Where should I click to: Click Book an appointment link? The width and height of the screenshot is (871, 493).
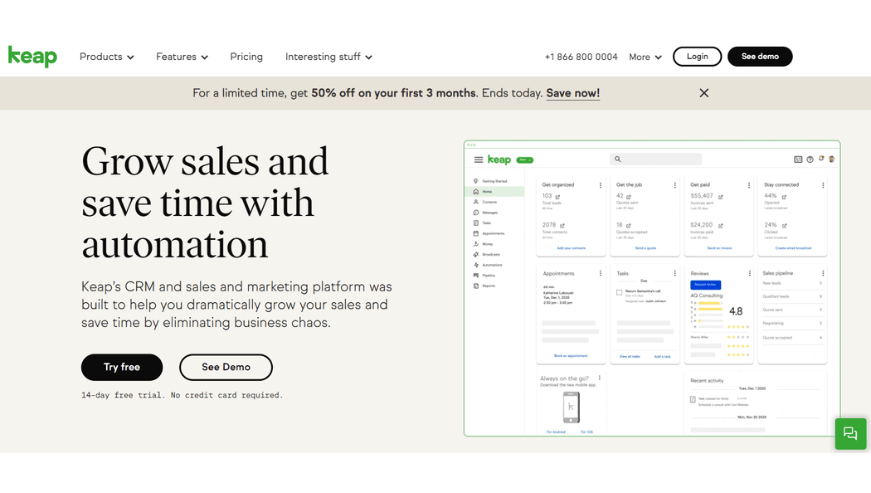click(570, 355)
